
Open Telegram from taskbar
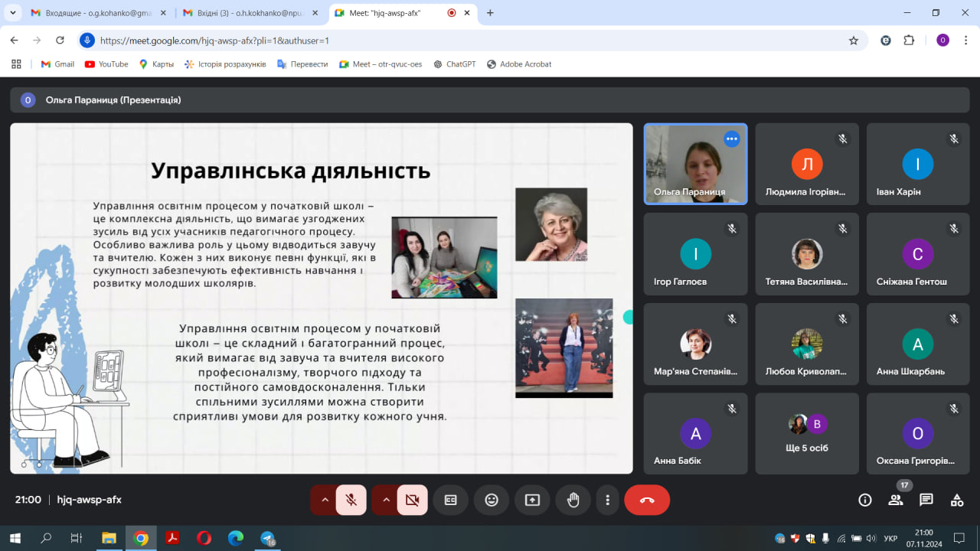pos(267,538)
